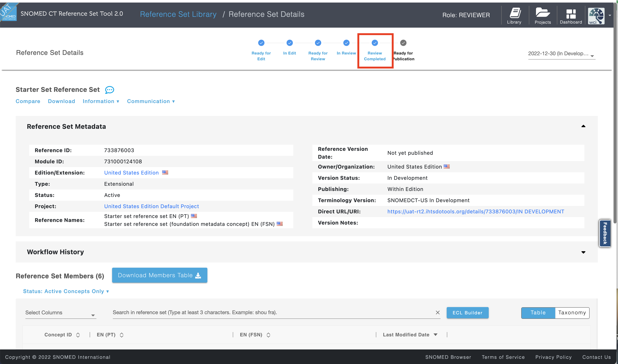Click the In Edit workflow step circle

290,43
